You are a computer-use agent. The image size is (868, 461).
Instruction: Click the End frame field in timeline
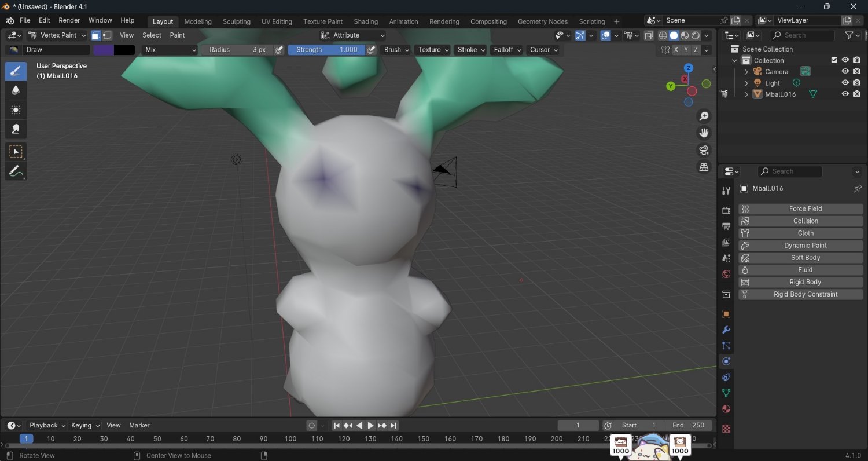tap(688, 426)
